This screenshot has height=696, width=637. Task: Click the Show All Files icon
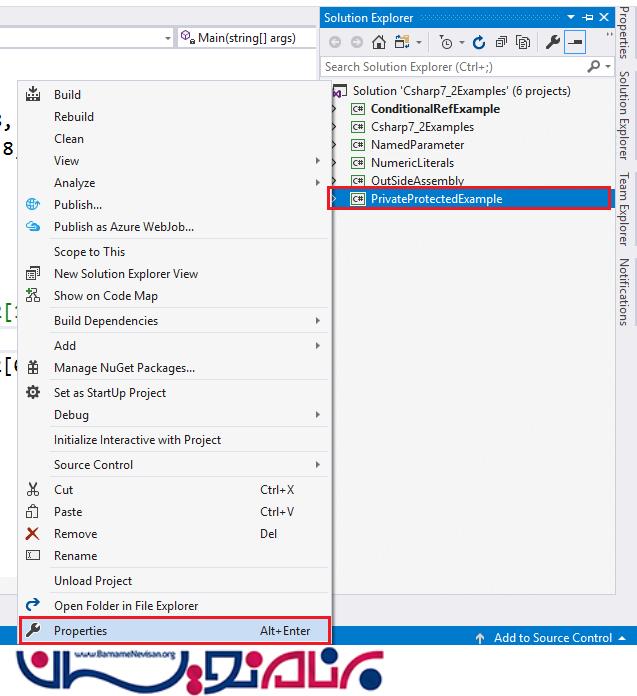(x=522, y=42)
